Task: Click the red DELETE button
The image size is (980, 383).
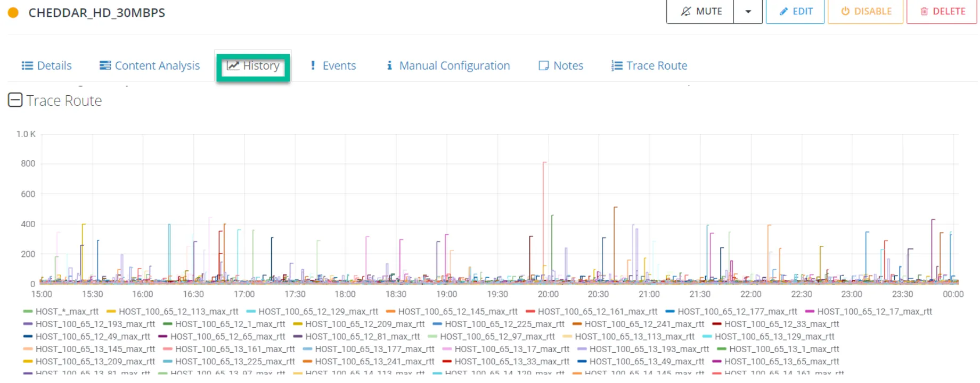Action: click(x=942, y=11)
